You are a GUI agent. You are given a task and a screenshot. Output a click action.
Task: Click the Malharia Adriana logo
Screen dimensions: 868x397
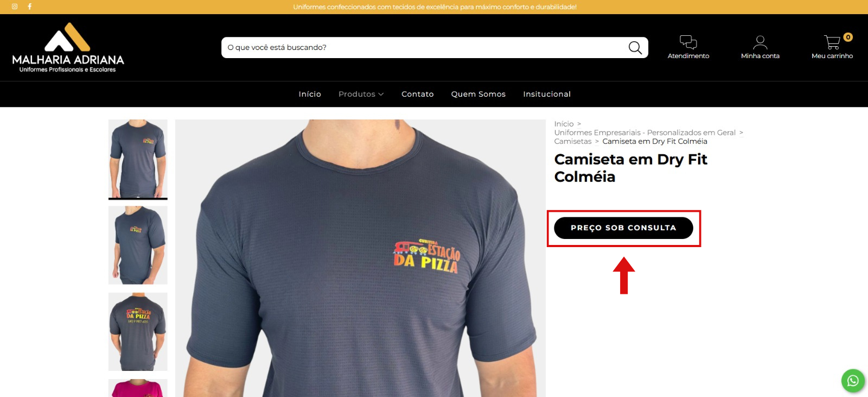tap(68, 48)
